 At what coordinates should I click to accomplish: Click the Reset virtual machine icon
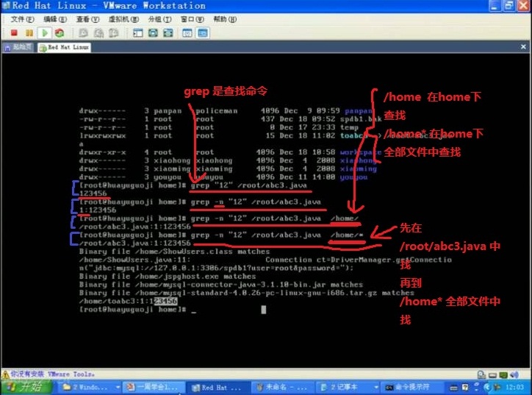point(60,33)
